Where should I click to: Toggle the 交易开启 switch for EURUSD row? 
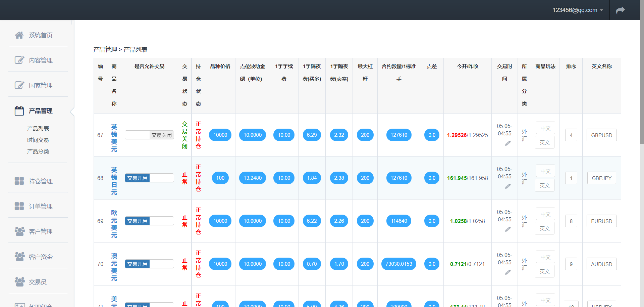coord(149,221)
